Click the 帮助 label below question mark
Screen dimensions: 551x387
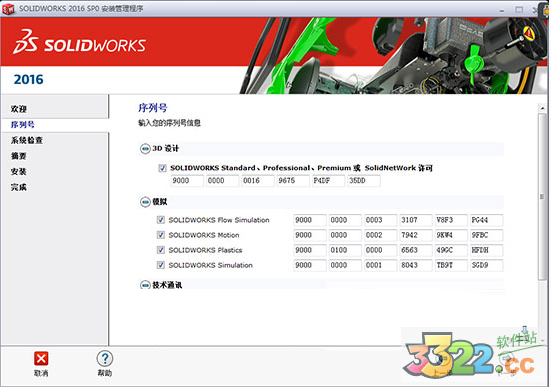point(105,373)
